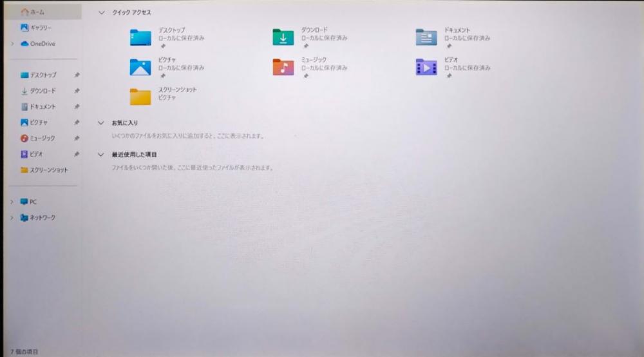The width and height of the screenshot is (644, 357).
Task: Select the デスクトップ icon in sidebar
Action: 24,75
